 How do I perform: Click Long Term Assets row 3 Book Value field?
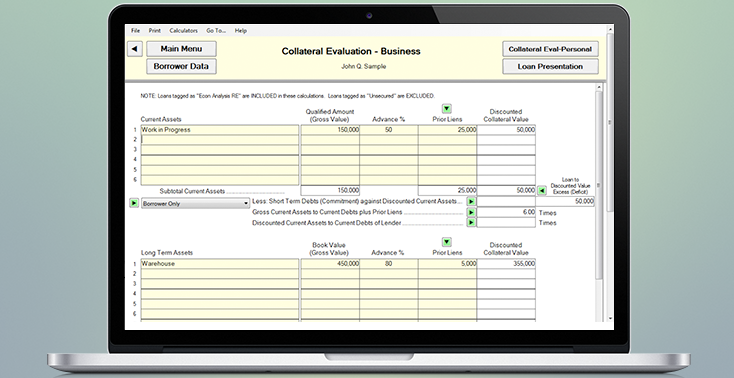click(330, 284)
